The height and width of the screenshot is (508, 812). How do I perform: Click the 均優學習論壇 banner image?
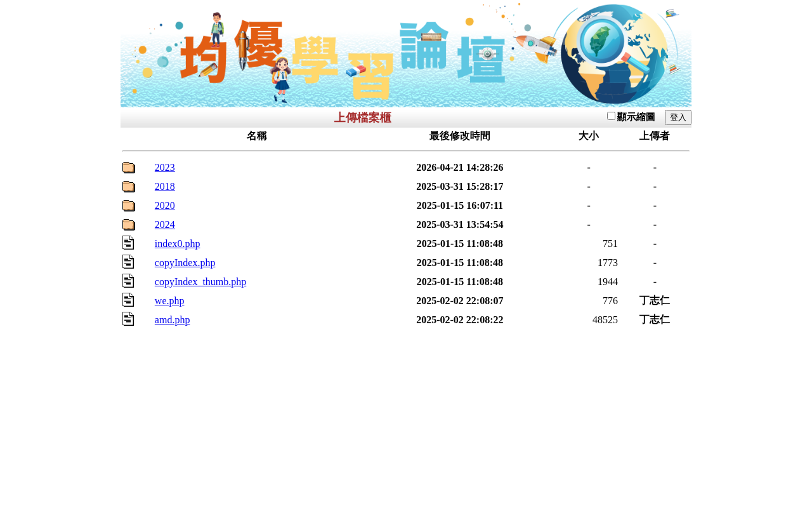(x=406, y=54)
